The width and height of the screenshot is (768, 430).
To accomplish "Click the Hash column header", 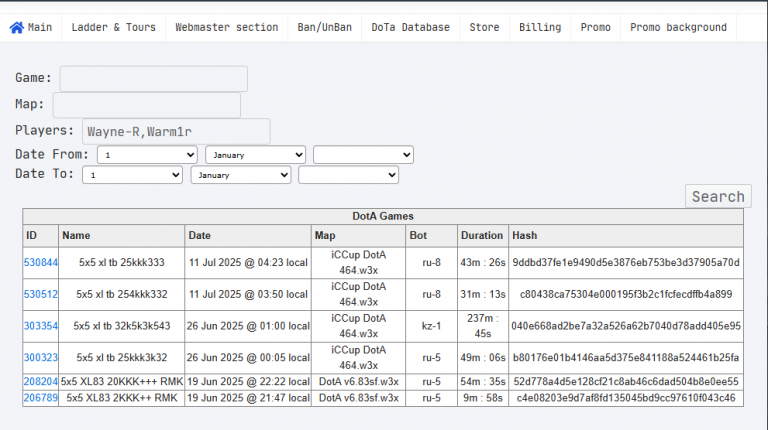I will pyautogui.click(x=626, y=236).
